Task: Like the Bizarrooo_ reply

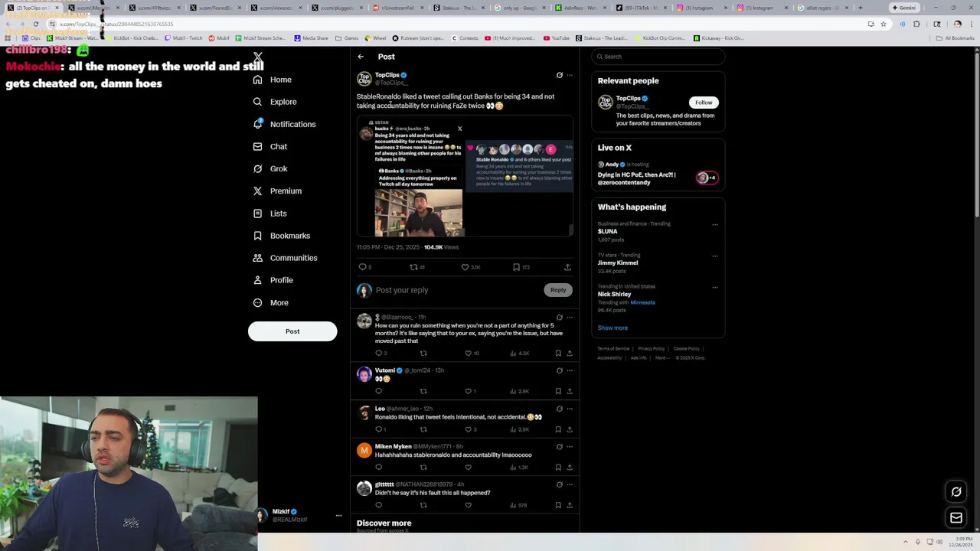Action: pyautogui.click(x=468, y=354)
